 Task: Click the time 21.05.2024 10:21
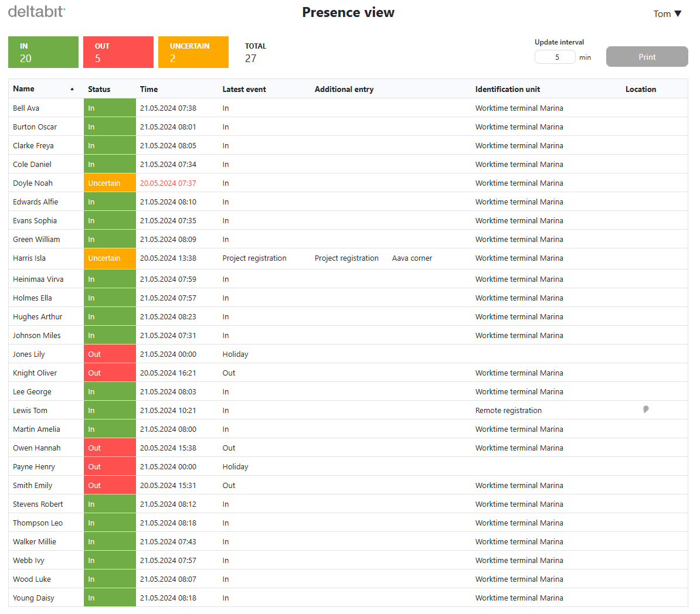pyautogui.click(x=168, y=410)
